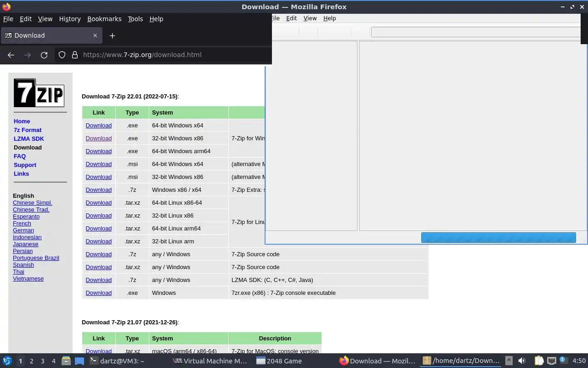Open the Support sidebar link
588x368 pixels.
click(25, 165)
